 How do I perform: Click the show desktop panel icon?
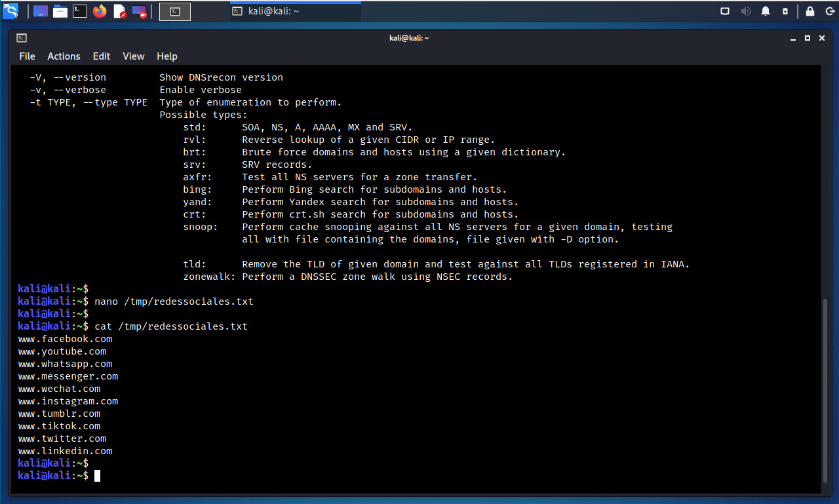pos(41,11)
